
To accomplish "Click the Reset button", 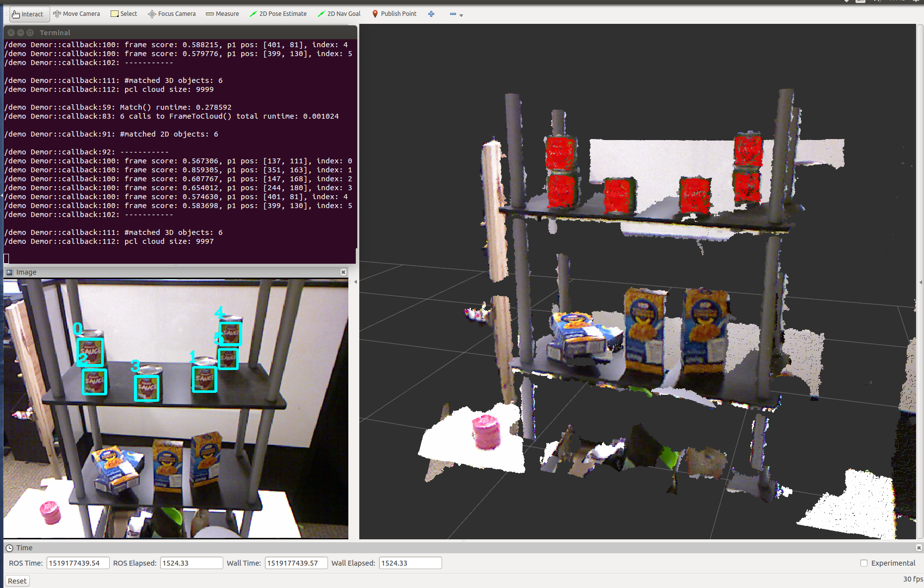I will click(17, 581).
